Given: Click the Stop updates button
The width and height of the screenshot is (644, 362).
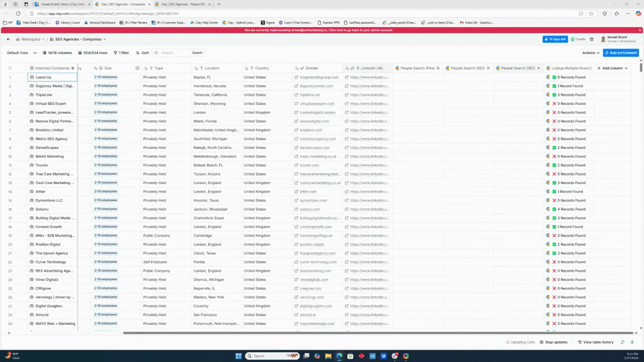Looking at the screenshot, I should [553, 342].
